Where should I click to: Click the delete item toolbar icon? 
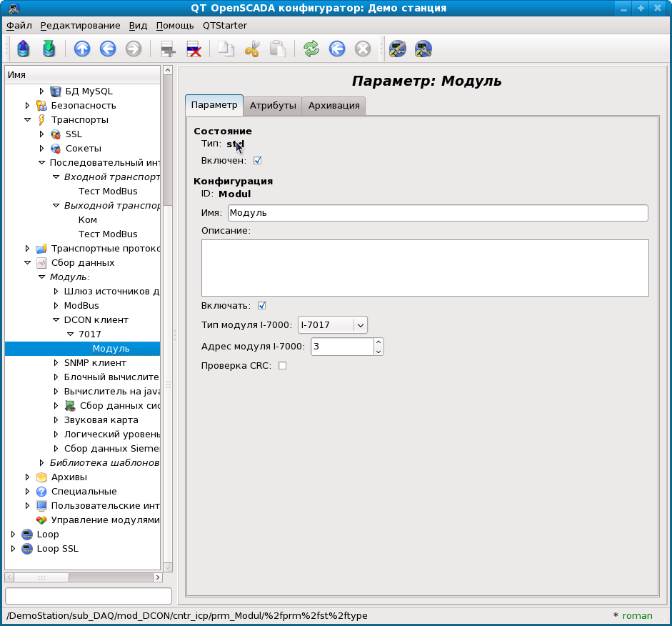click(194, 49)
